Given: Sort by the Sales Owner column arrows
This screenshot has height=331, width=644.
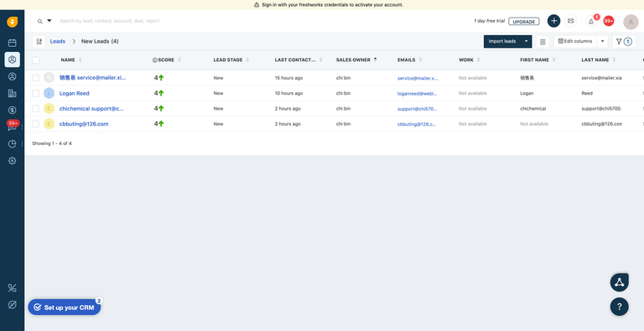Looking at the screenshot, I should [x=376, y=60].
